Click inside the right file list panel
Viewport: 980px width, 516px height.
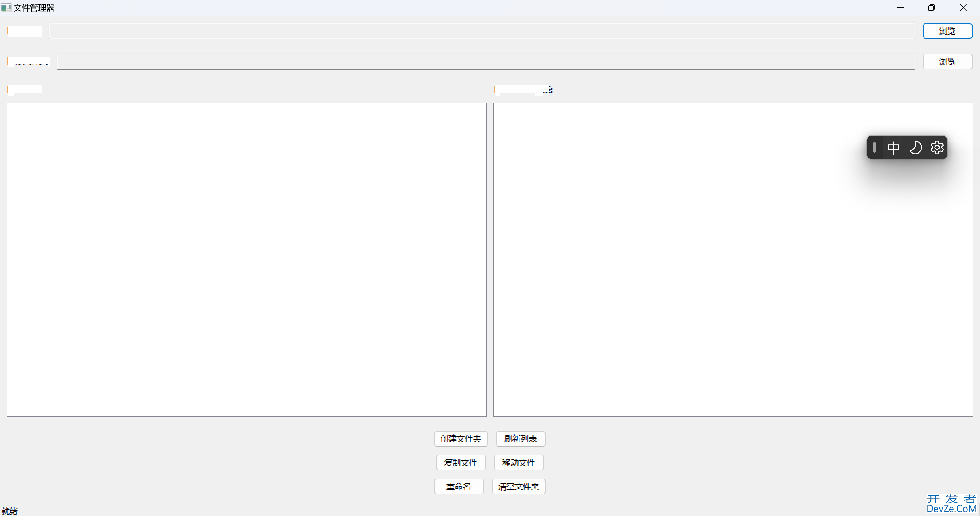tap(733, 259)
